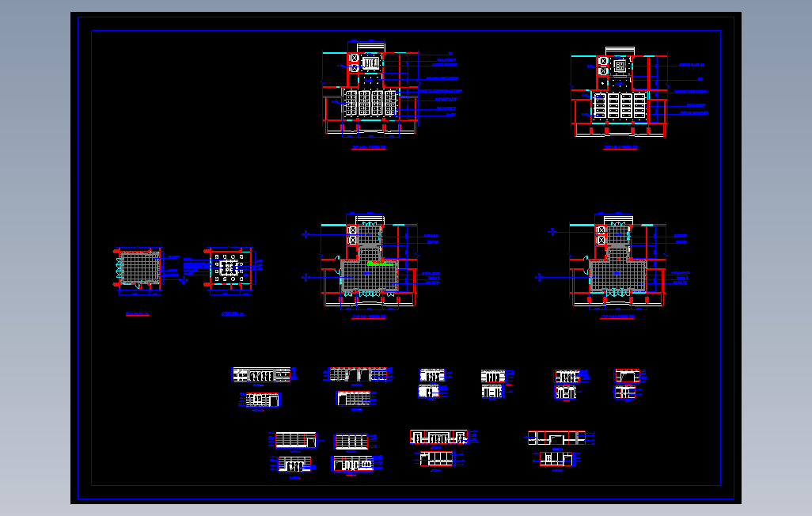
Task: Click cyan door swing on green-block floor plan
Action: click(338, 257)
